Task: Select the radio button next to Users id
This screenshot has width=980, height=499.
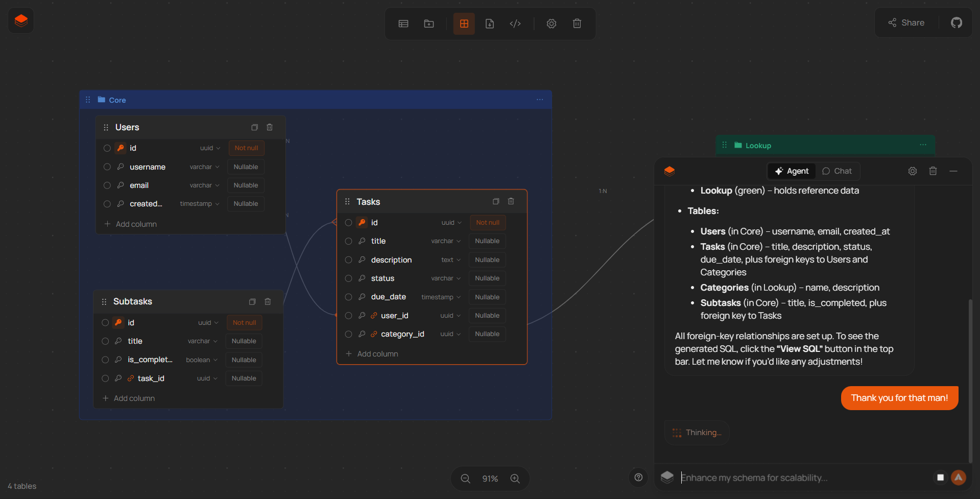Action: [107, 148]
